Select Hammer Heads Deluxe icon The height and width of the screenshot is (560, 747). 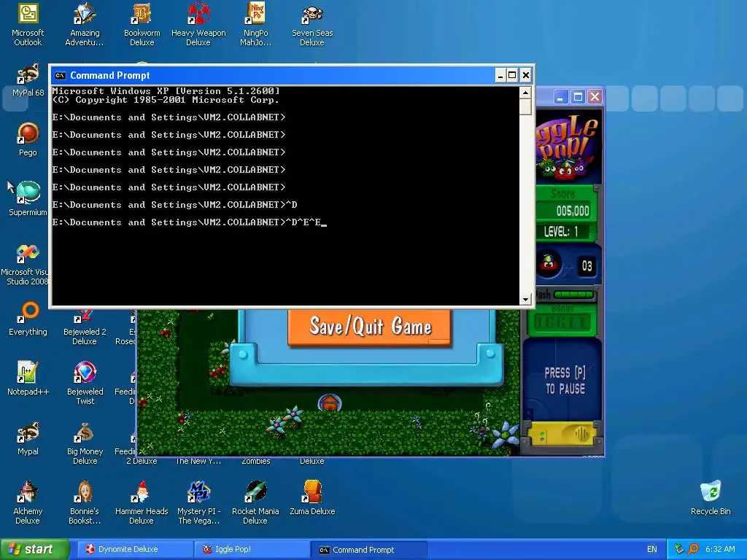point(142,503)
